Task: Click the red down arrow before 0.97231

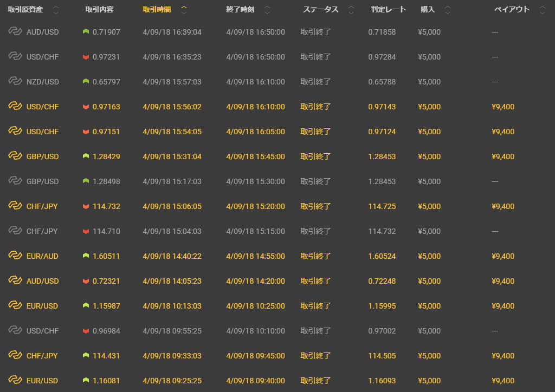Action: click(86, 57)
